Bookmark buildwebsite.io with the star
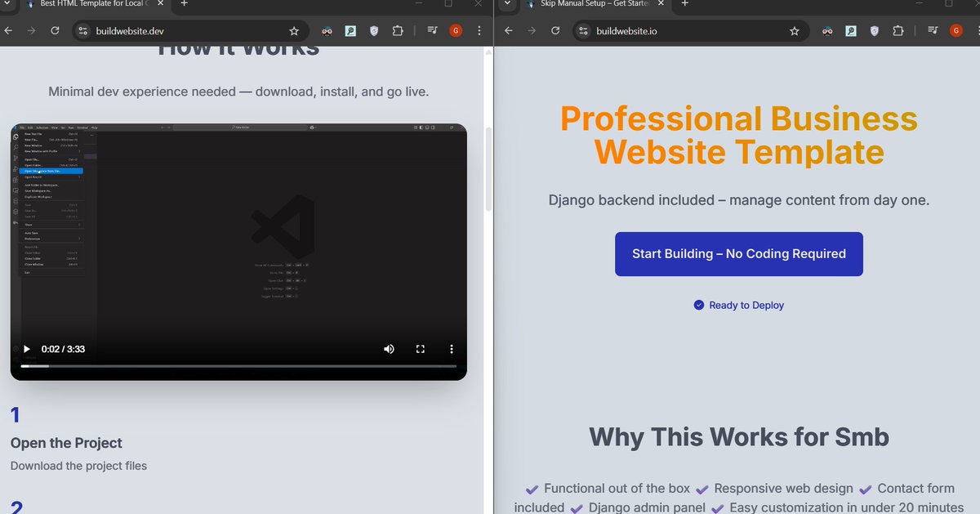The width and height of the screenshot is (980, 514). pos(794,30)
